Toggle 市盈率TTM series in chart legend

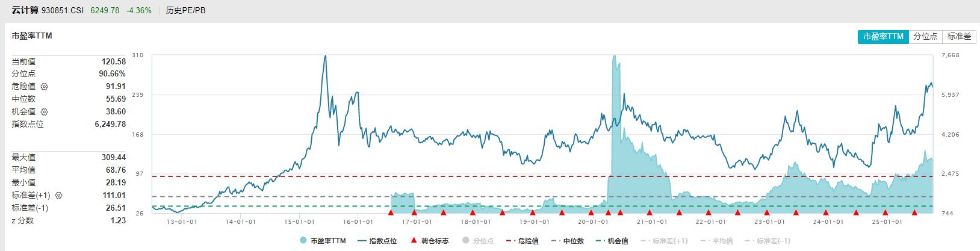[x=323, y=241]
